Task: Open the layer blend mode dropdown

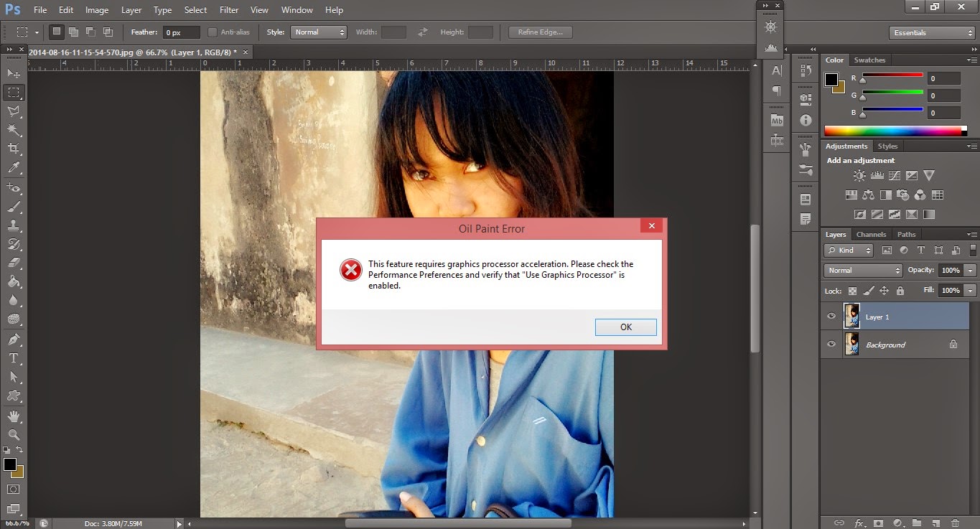Action: [x=862, y=270]
